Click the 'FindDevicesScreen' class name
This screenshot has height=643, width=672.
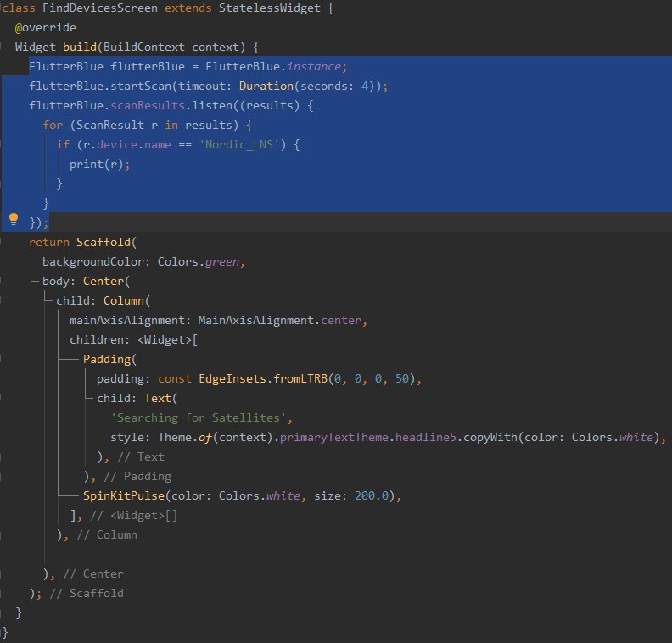[100, 8]
